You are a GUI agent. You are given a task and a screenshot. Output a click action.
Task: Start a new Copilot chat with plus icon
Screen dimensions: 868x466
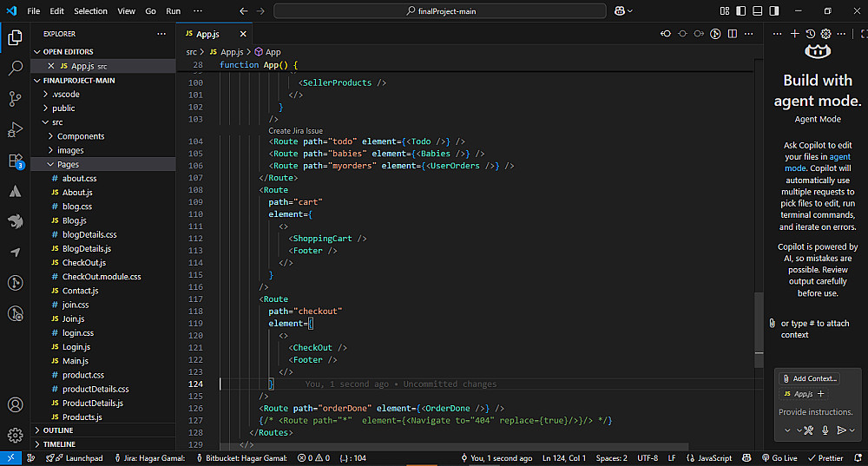[x=794, y=34]
